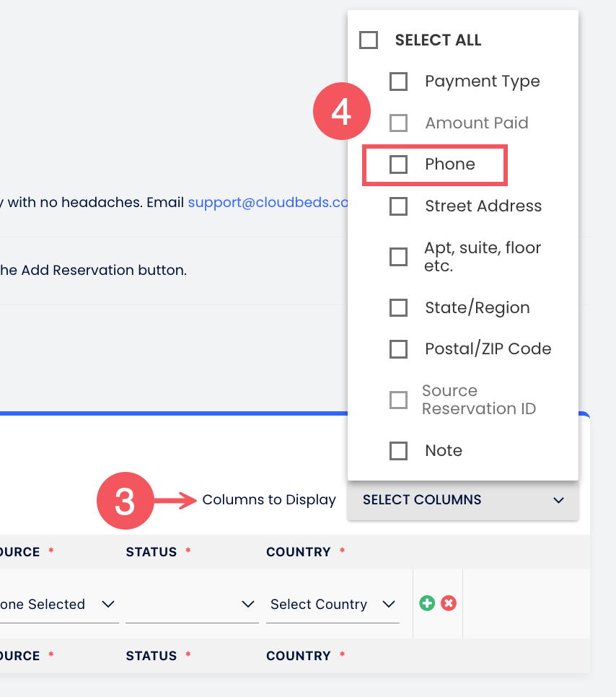Toggle the Apt, suite, floor checkbox
This screenshot has height=697, width=616.
point(398,257)
